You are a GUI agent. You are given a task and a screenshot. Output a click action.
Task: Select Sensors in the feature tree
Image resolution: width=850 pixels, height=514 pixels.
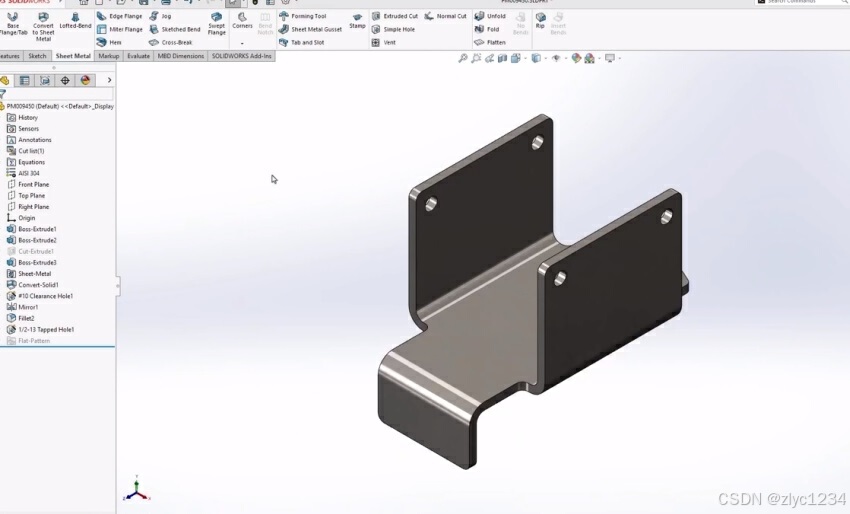click(23, 129)
